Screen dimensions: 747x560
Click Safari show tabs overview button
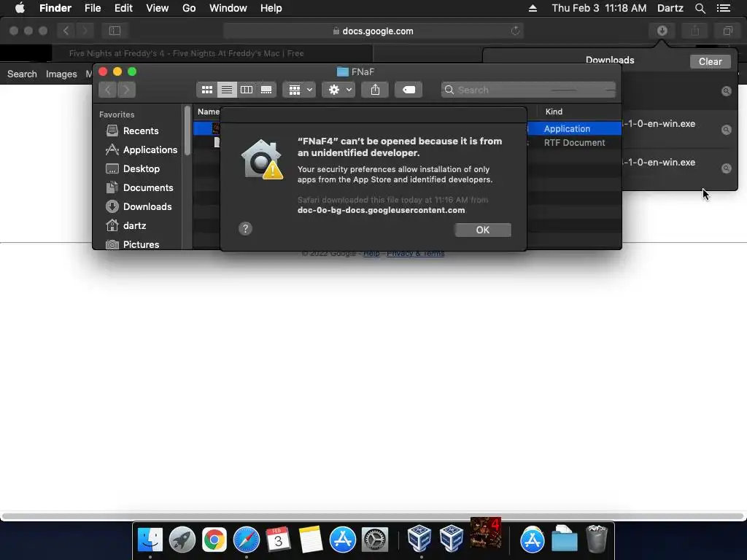[x=727, y=31]
